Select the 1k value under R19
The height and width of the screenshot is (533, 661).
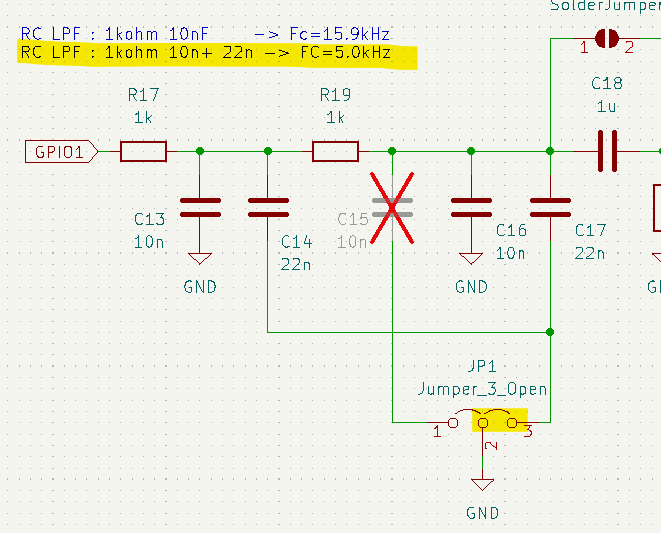point(335,117)
